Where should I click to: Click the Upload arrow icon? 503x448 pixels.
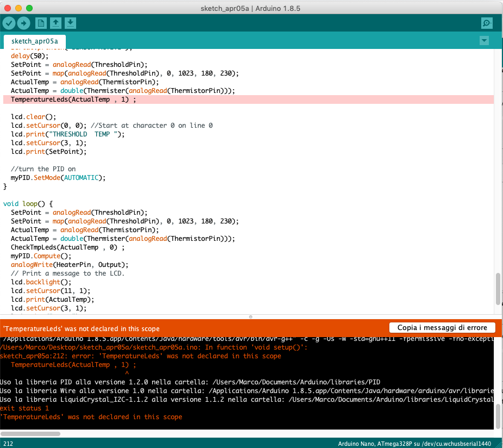(x=23, y=23)
